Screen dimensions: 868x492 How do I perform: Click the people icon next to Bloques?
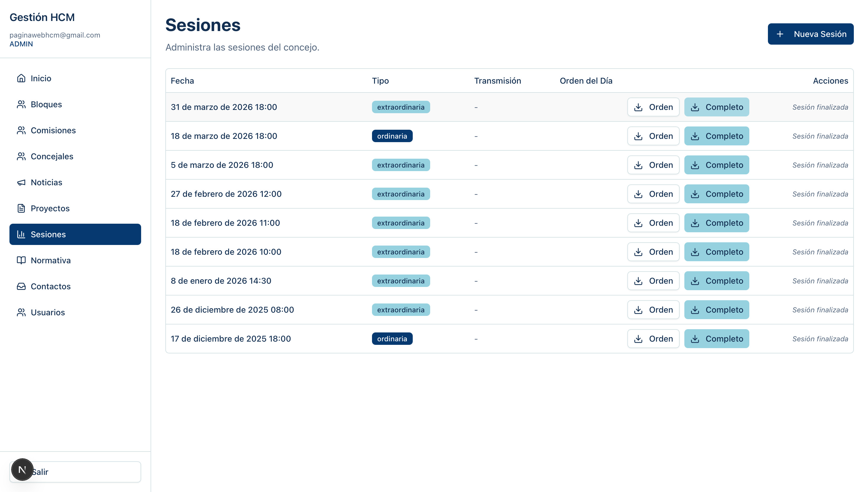click(21, 104)
